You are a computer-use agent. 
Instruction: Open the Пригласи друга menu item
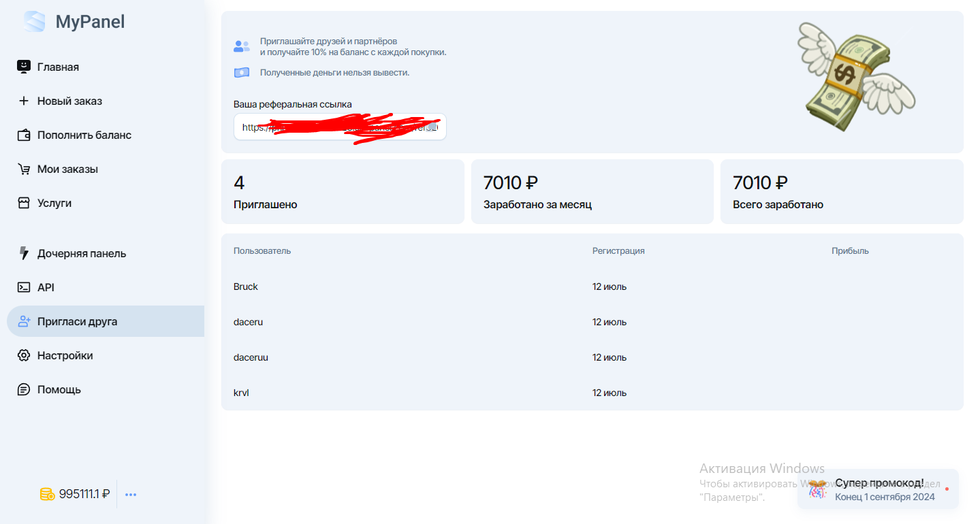[77, 321]
